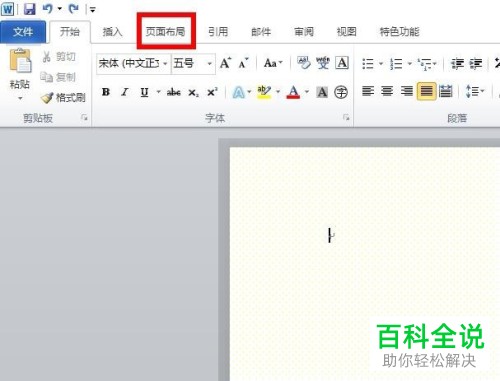Toggle underline formatting
The height and width of the screenshot is (381, 500).
coord(144,92)
